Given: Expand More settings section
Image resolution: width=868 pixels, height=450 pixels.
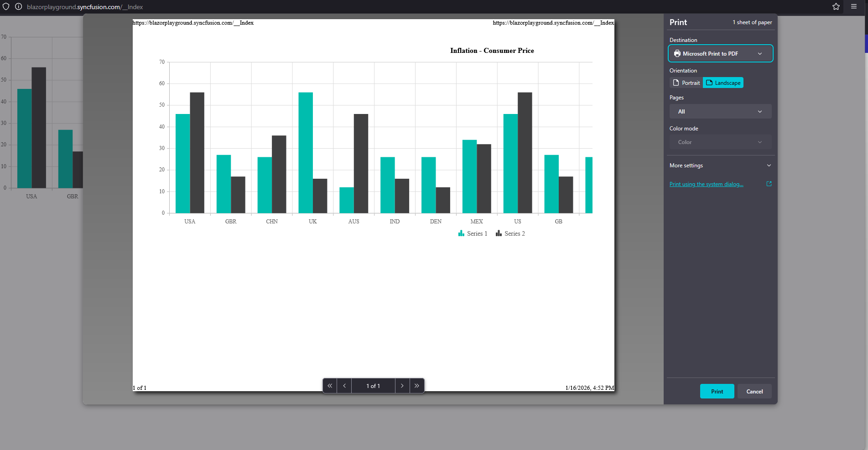Looking at the screenshot, I should click(x=720, y=166).
